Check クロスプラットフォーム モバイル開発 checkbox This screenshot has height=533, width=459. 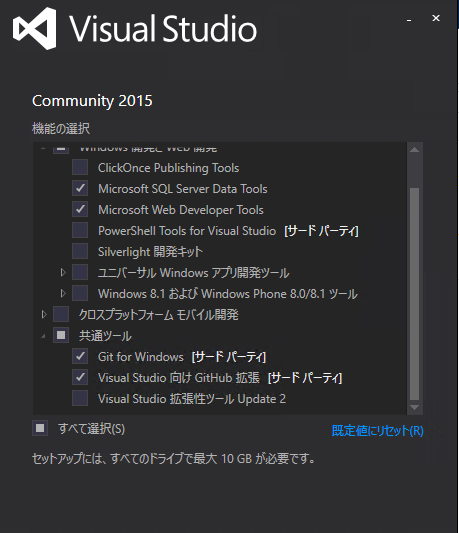click(x=61, y=314)
